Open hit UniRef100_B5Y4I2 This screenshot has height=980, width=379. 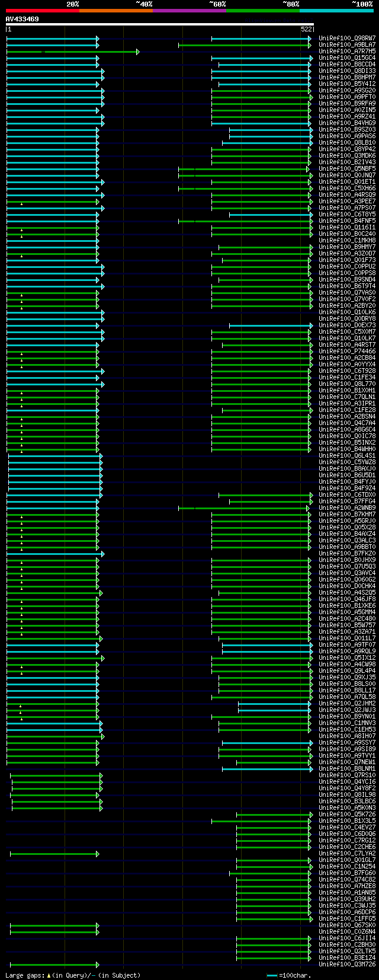tap(347, 84)
